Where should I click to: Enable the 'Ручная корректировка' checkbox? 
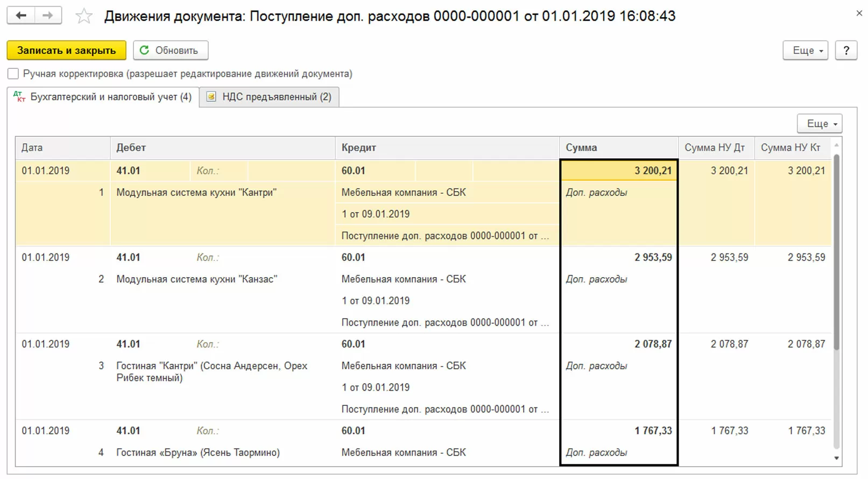tap(13, 74)
